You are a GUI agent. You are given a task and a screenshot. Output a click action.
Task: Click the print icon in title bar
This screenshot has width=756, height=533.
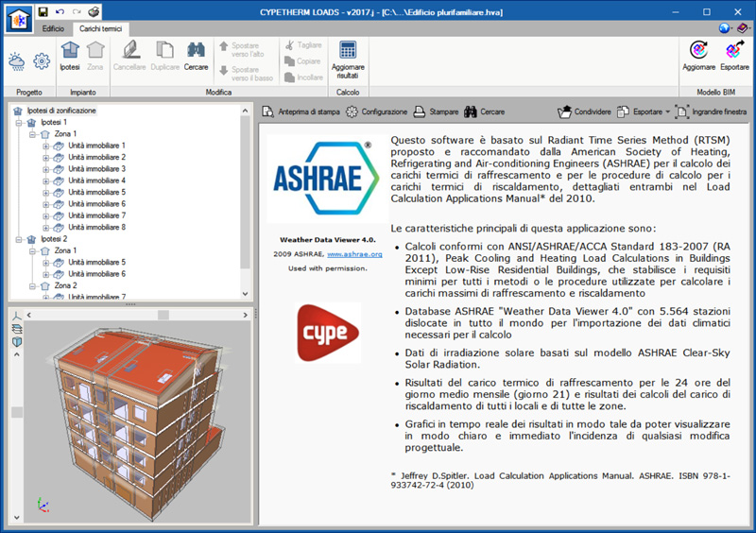point(94,11)
